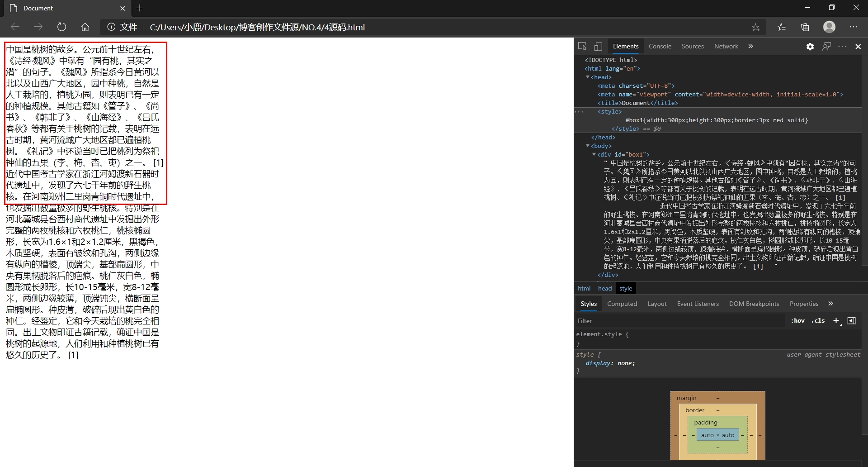
Task: Refresh the page in the browser
Action: [61, 27]
